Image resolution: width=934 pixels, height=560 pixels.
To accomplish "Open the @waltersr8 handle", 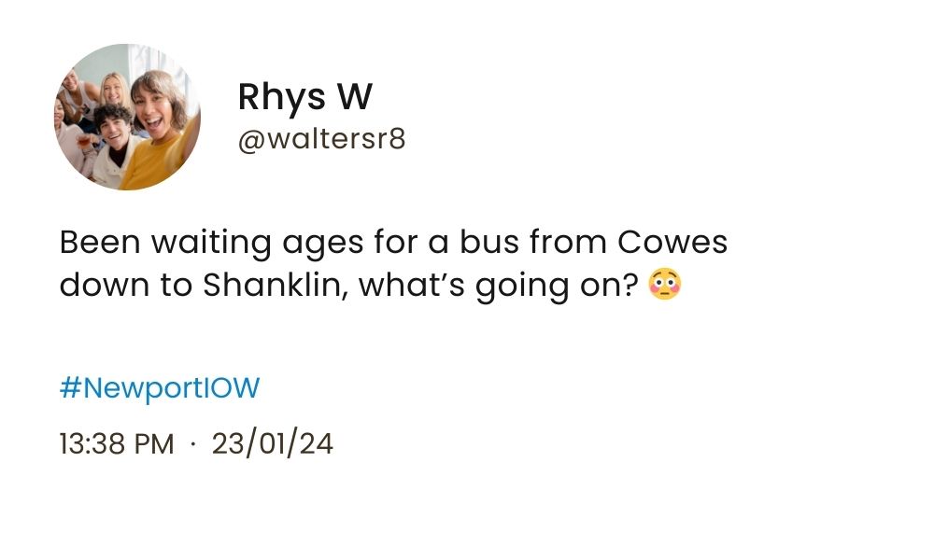I will 321,140.
